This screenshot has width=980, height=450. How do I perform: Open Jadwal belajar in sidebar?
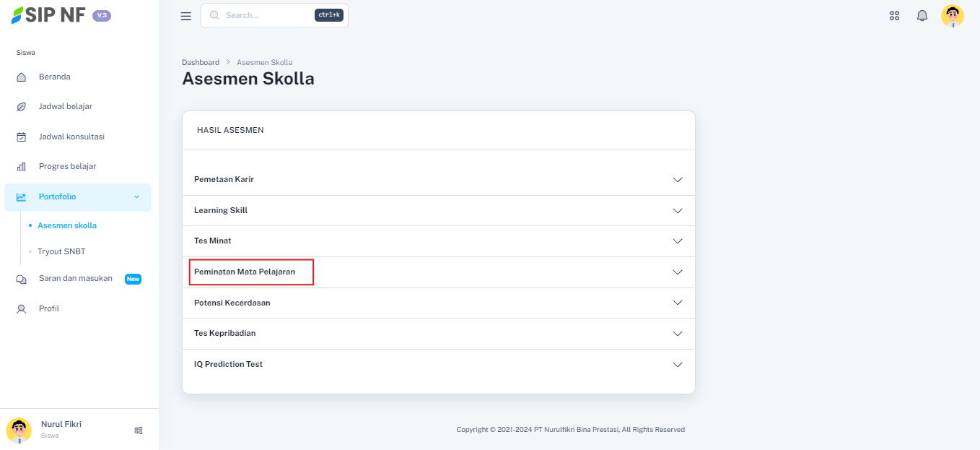point(66,106)
